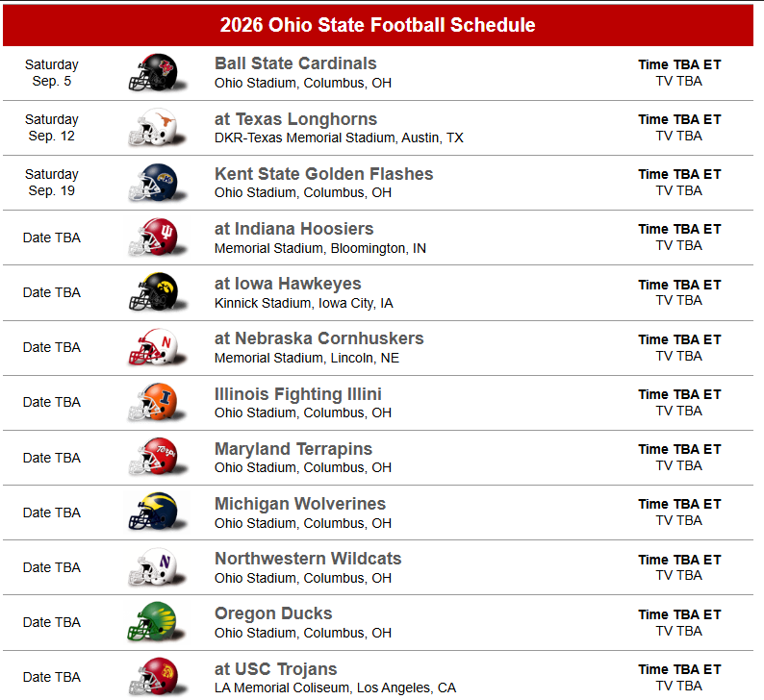764x700 pixels.
Task: Click the Northwestern Wildcats helmet icon
Action: pyautogui.click(x=152, y=567)
